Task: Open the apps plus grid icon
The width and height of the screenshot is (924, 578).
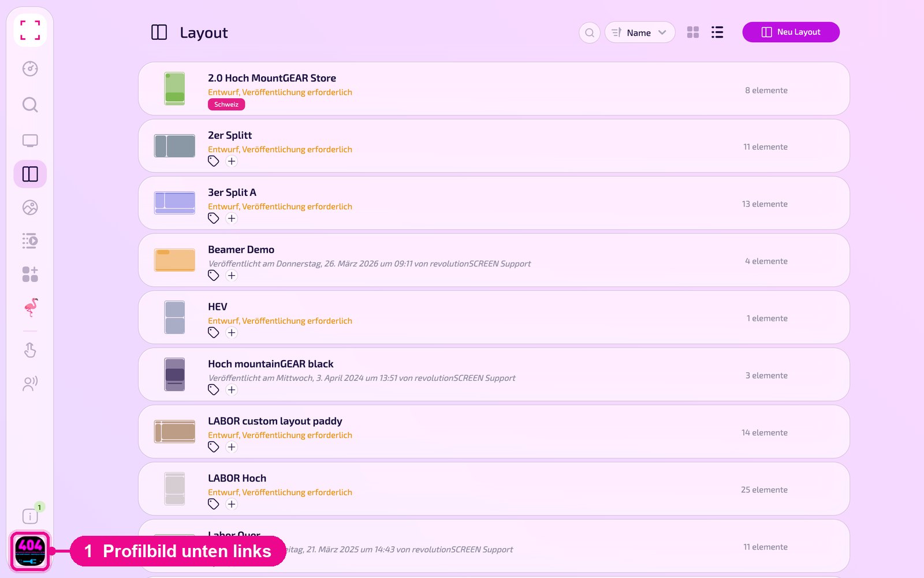Action: [30, 274]
